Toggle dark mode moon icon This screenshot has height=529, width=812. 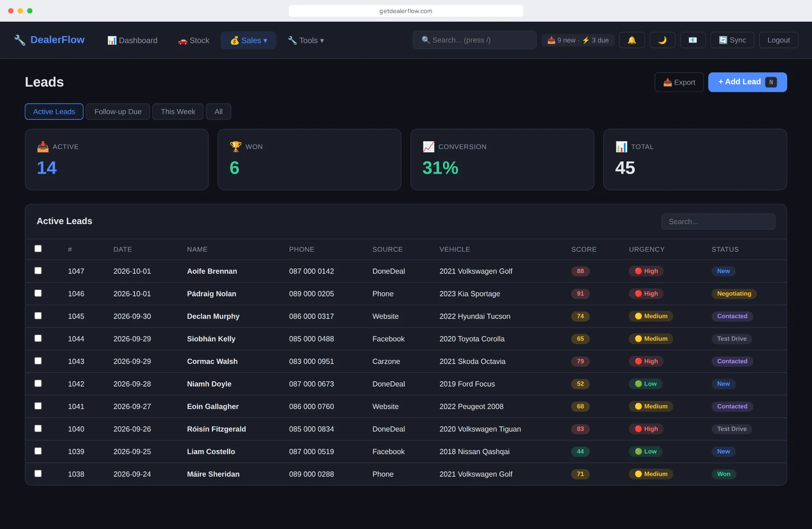tap(662, 40)
